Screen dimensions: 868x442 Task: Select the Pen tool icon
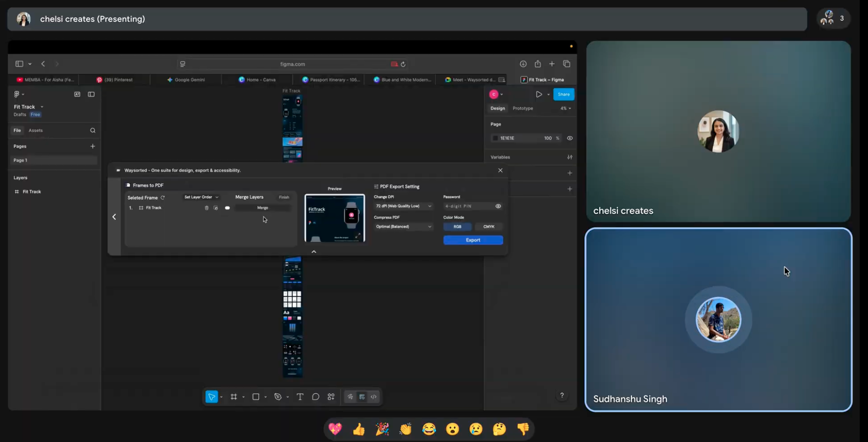coord(278,397)
